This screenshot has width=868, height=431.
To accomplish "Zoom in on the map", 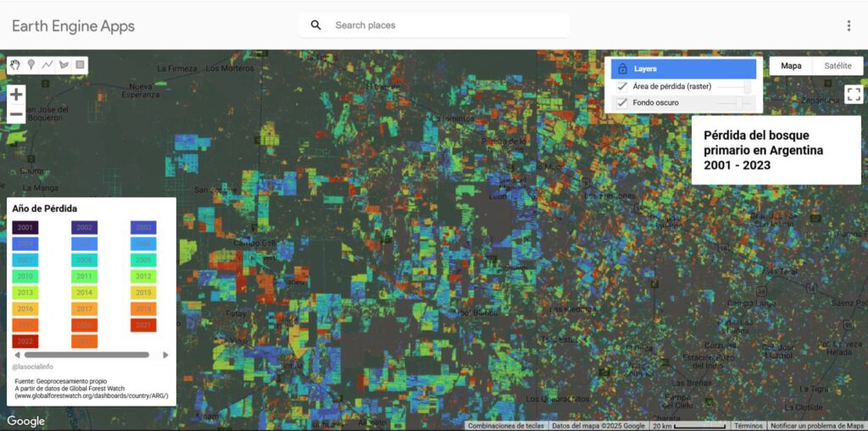I will (16, 94).
